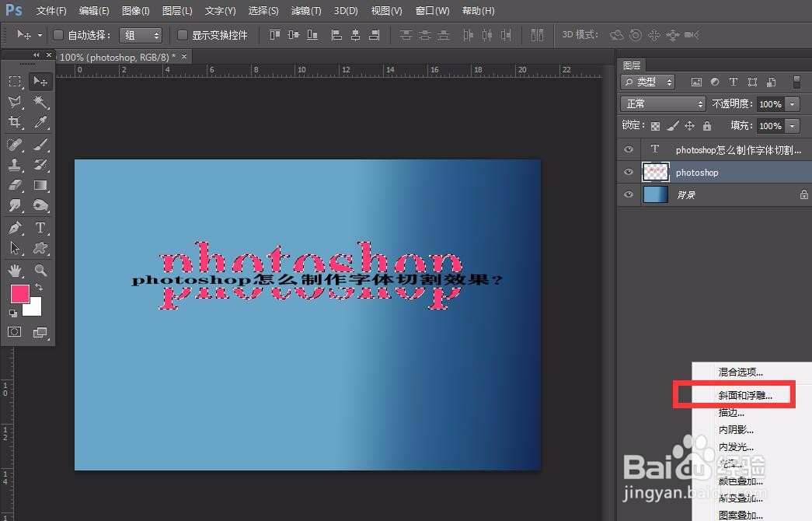
Task: Filter layers by shape layers icon
Action: (752, 82)
